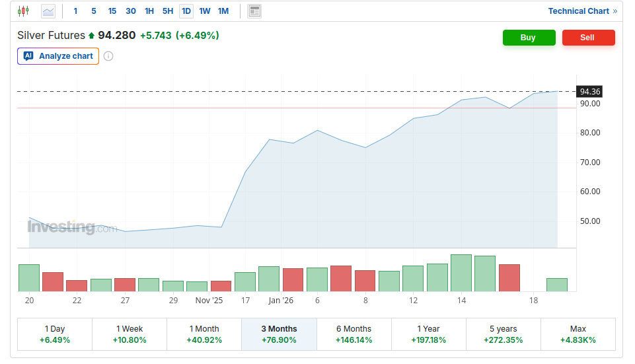
Task: Click the +5.743 price change value
Action: coord(156,36)
